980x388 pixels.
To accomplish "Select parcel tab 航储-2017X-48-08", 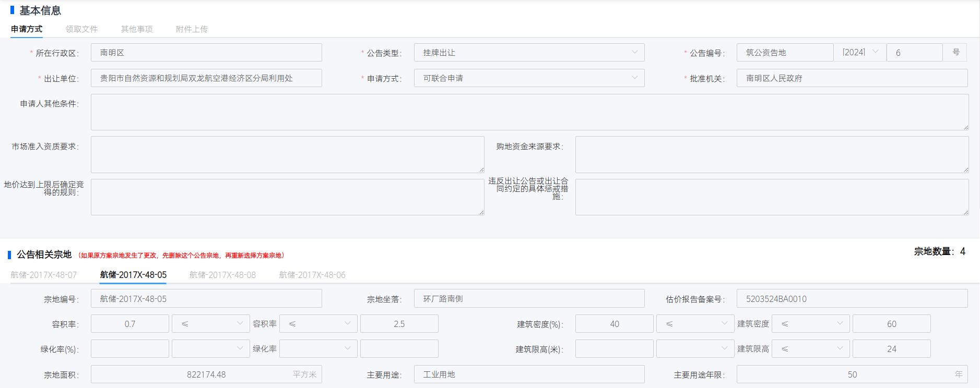I will tap(222, 275).
